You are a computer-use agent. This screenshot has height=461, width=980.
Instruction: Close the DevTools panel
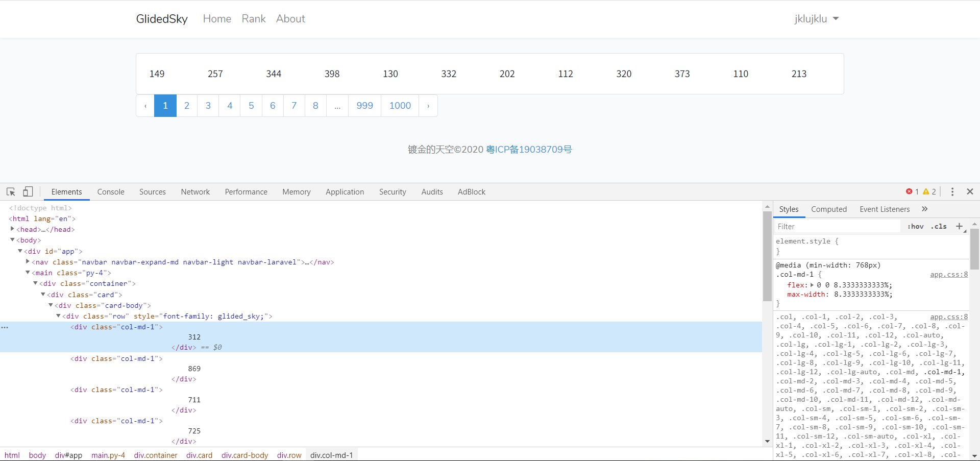point(970,191)
